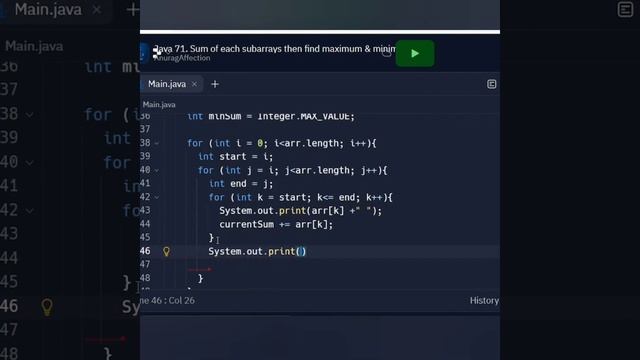Screen dimensions: 640x360
Task: Close the Main.java tab in foreground editor
Action: [x=194, y=84]
